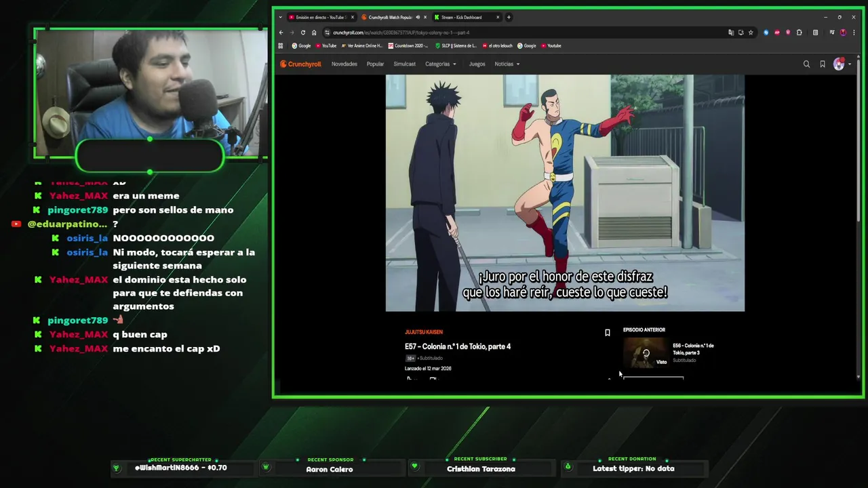Open the Countdown 2020 bookmark
This screenshot has height=488, width=868.
(408, 46)
